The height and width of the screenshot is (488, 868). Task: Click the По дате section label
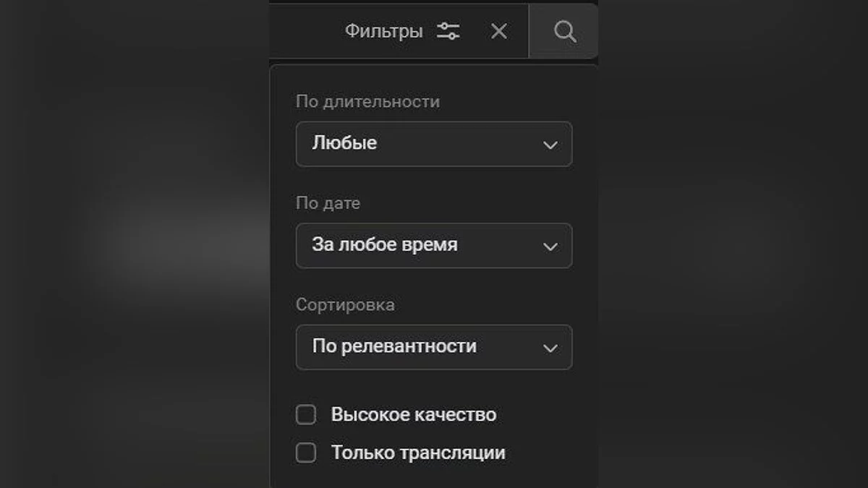328,203
